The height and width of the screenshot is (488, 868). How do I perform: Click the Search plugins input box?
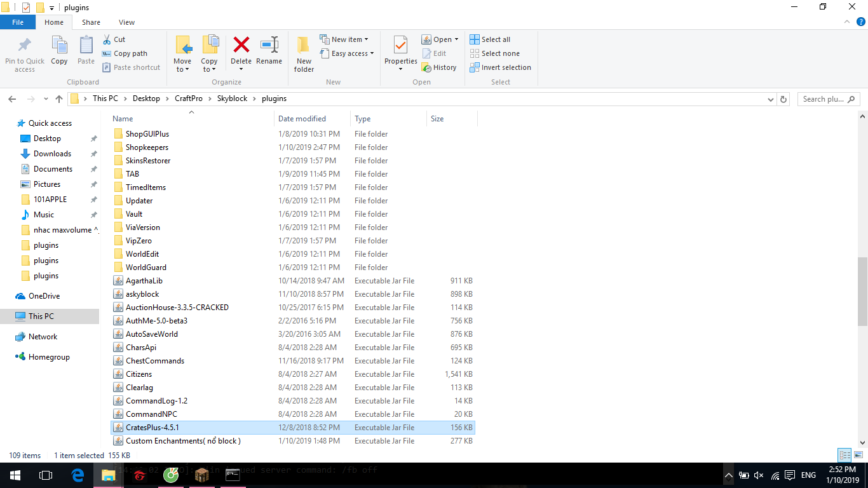(826, 99)
